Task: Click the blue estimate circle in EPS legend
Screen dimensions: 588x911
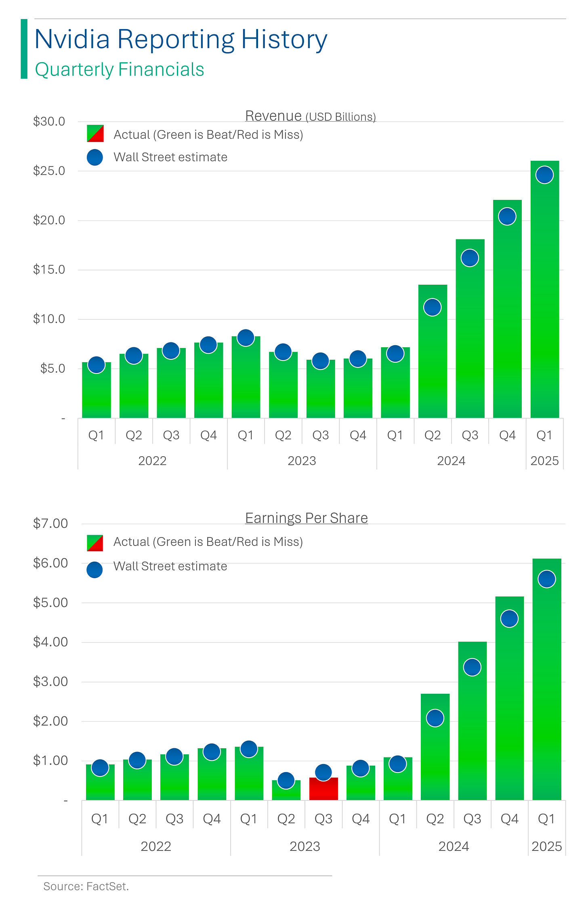Action: coord(94,570)
